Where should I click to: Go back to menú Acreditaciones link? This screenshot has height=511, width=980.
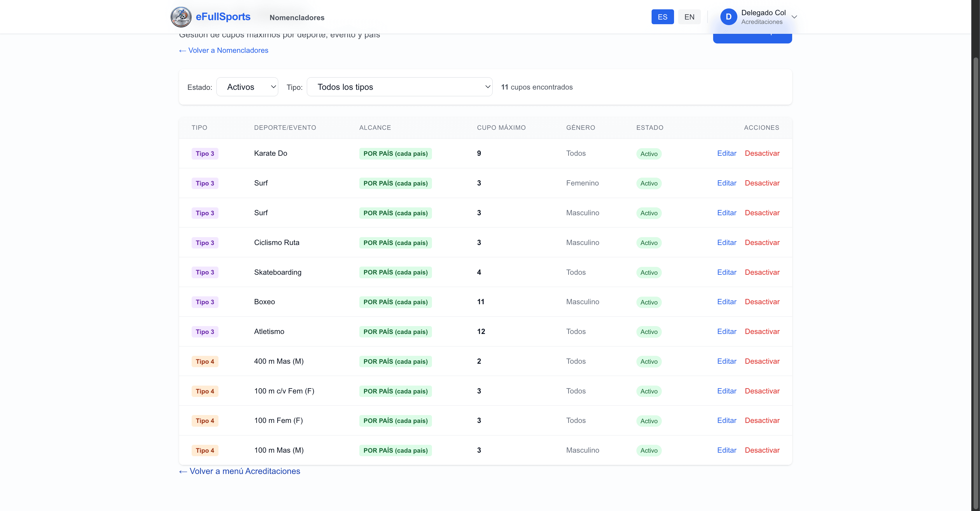240,471
